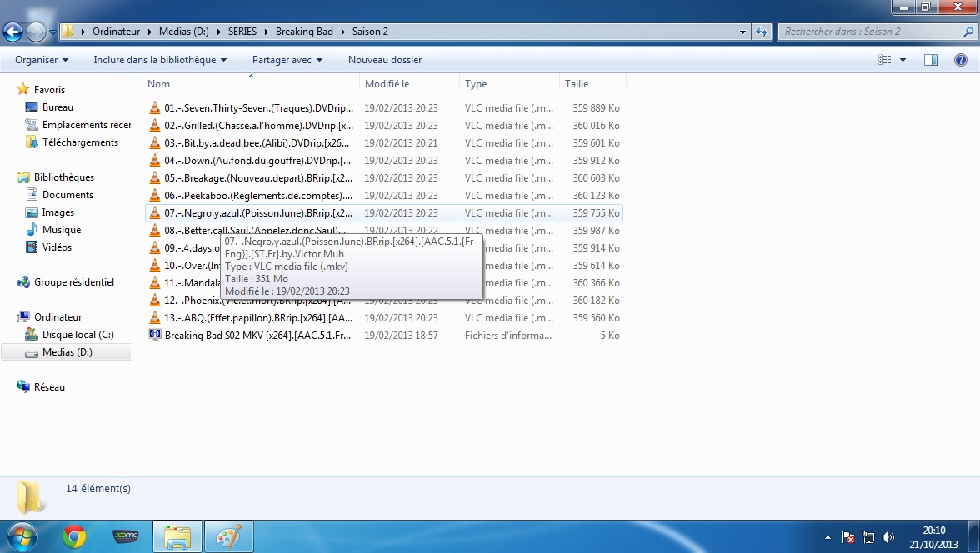Screen dimensions: 980x553
Task: Launch Google Chrome from the taskbar
Action: pyautogui.click(x=73, y=536)
